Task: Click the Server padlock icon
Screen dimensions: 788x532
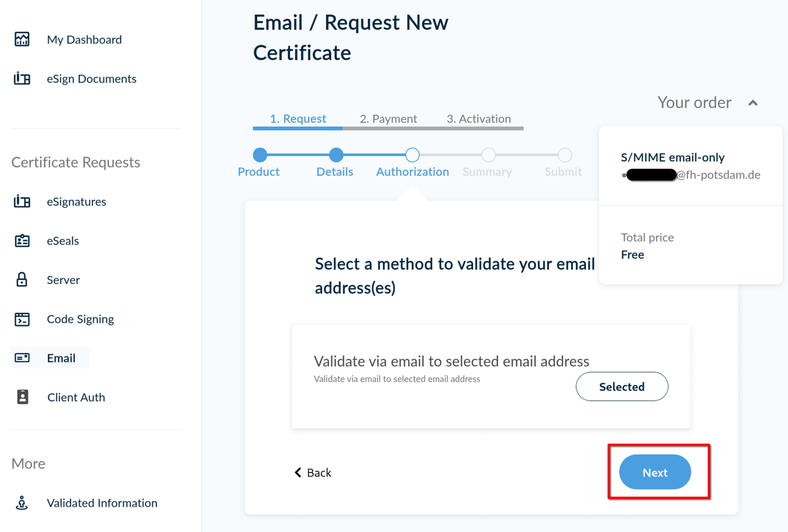Action: [x=22, y=279]
